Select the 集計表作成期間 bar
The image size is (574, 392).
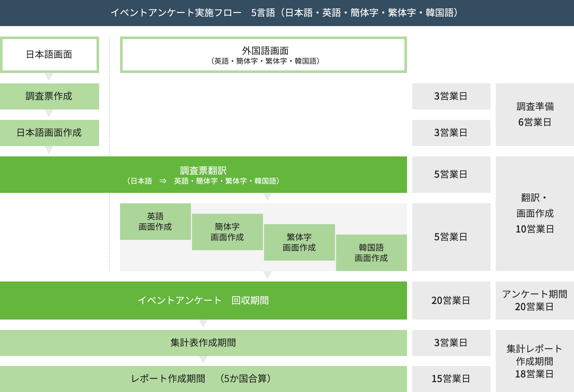coord(203,343)
